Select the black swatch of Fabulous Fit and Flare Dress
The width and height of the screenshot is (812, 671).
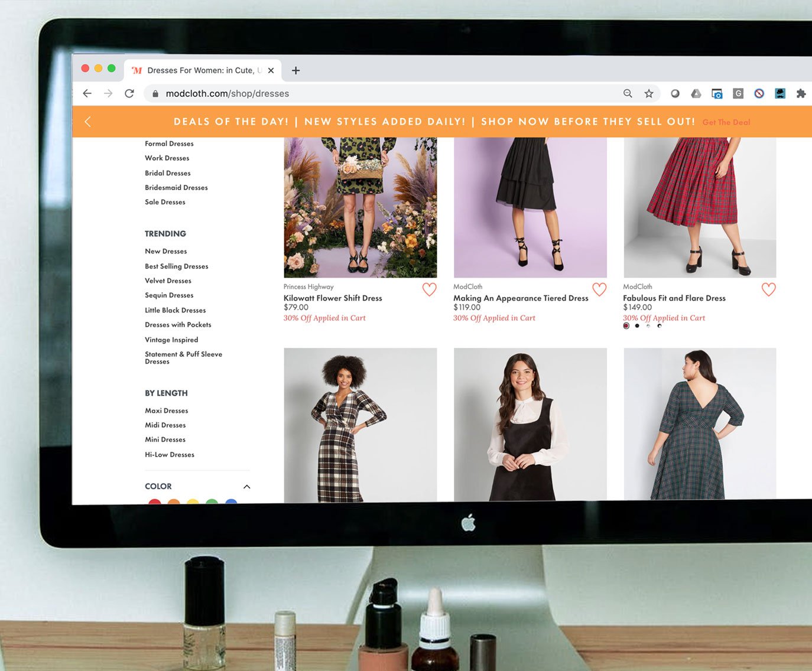click(637, 326)
